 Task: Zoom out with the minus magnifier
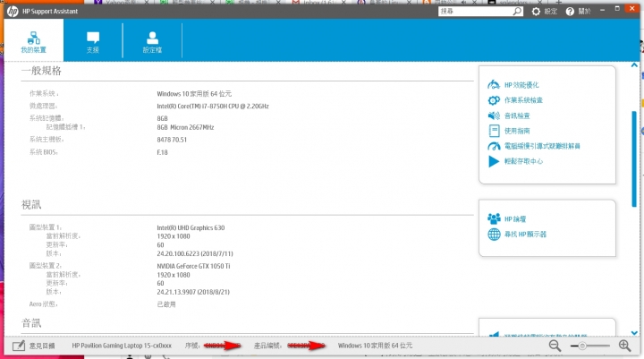(x=555, y=346)
